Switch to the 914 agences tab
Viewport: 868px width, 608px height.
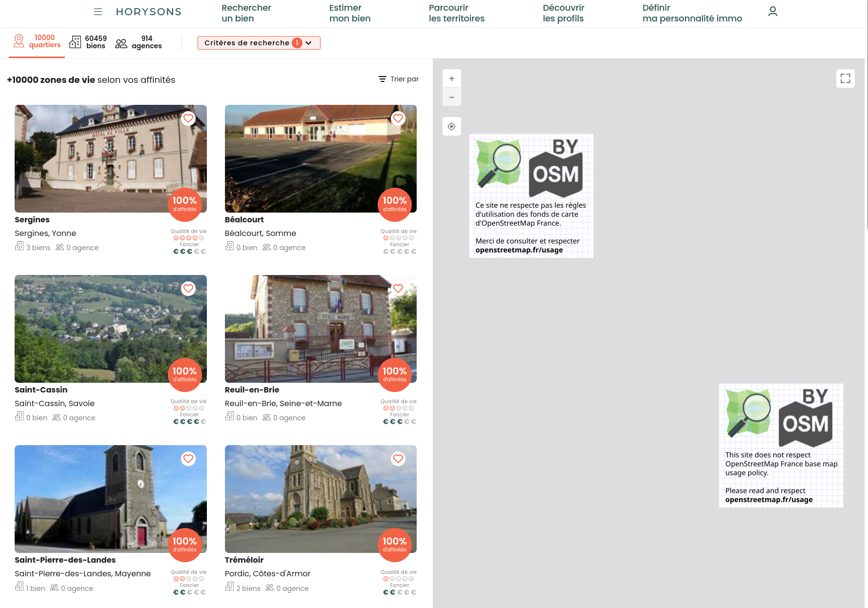(139, 42)
